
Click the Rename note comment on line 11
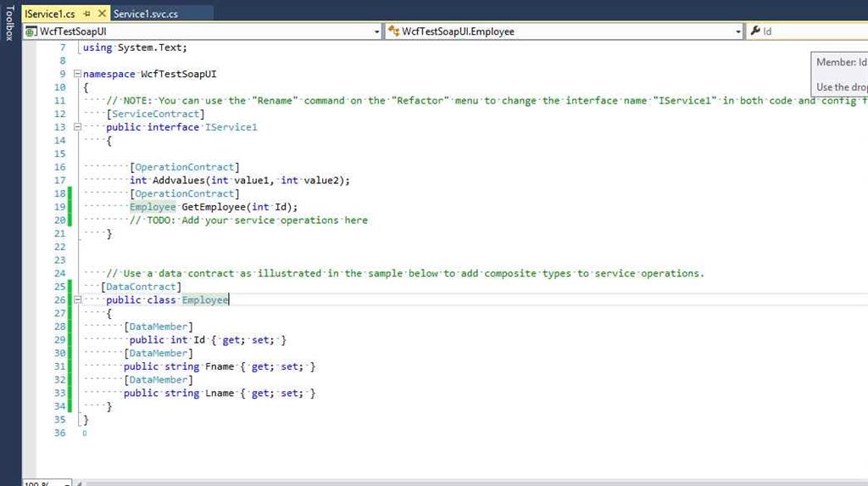point(487,100)
